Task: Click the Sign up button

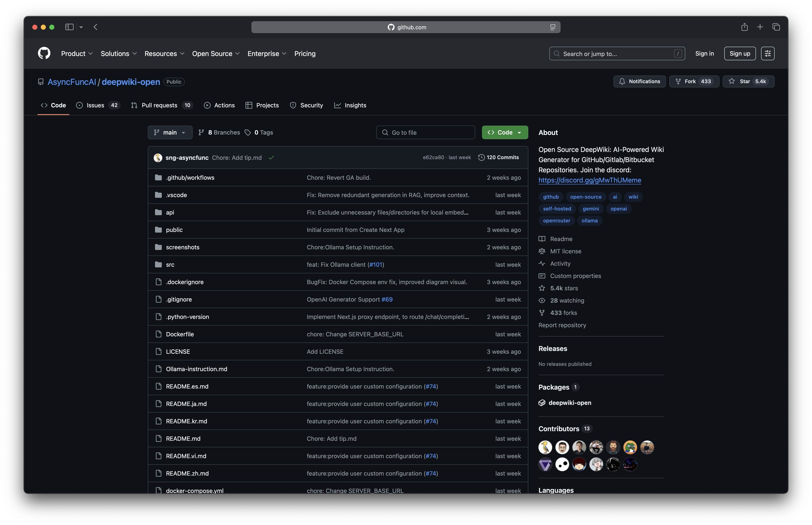Action: [740, 53]
